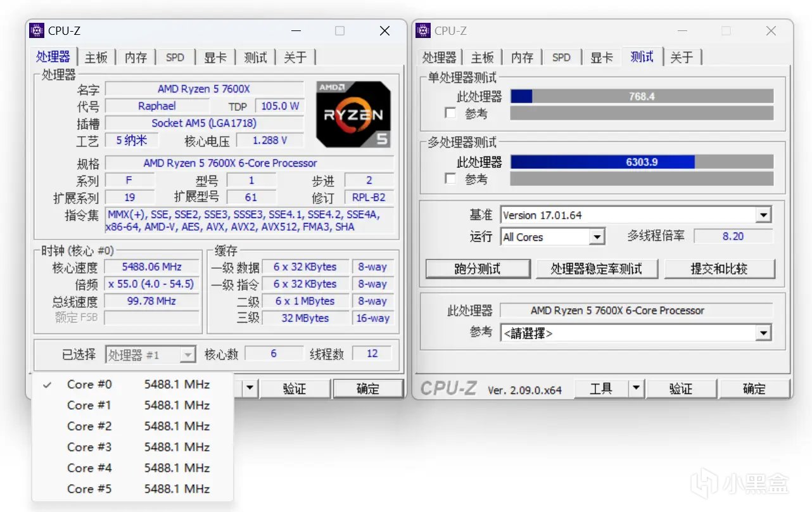Viewport: 812px width, 512px height.
Task: Open the 工具 dropdown arrow in the right window
Action: click(637, 388)
